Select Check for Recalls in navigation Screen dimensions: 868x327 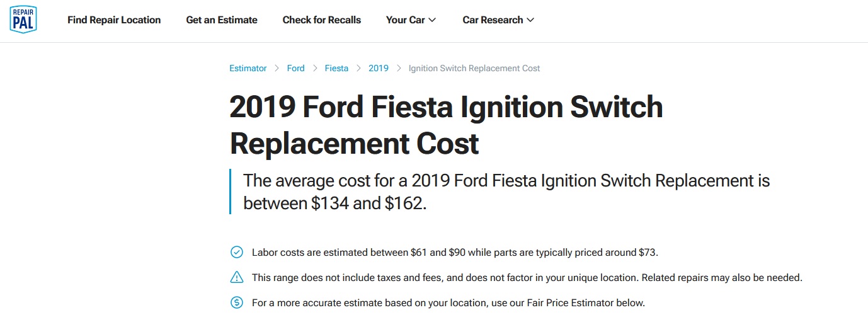(x=322, y=20)
